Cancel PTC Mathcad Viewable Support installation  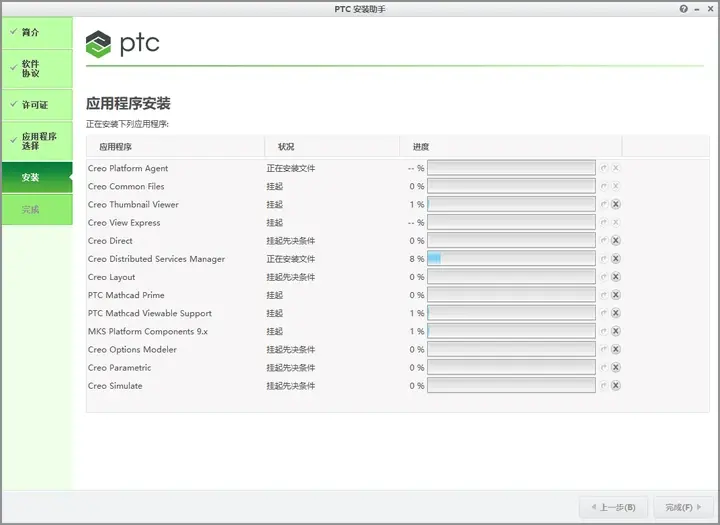pos(616,313)
